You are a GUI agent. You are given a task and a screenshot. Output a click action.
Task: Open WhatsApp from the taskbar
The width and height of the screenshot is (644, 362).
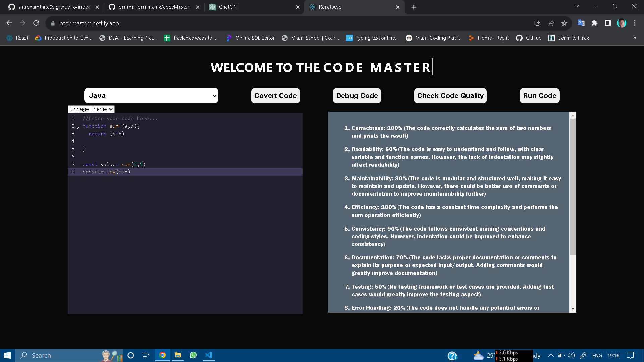coord(193,355)
